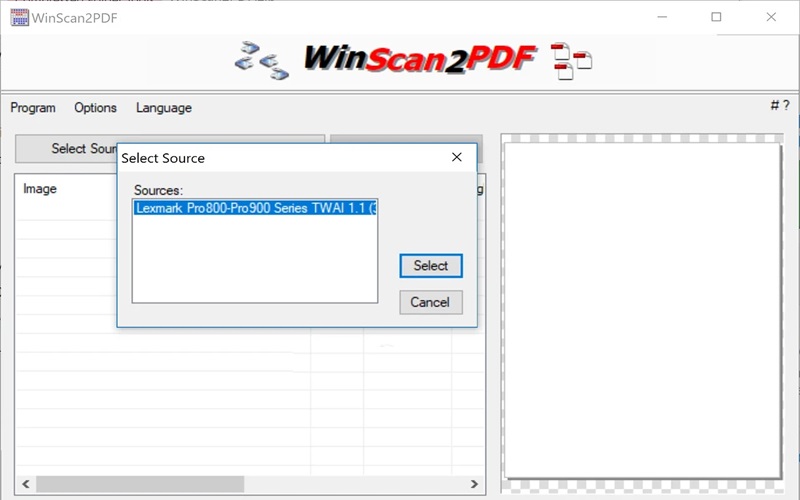Click the PDF document icons in banner

(571, 61)
